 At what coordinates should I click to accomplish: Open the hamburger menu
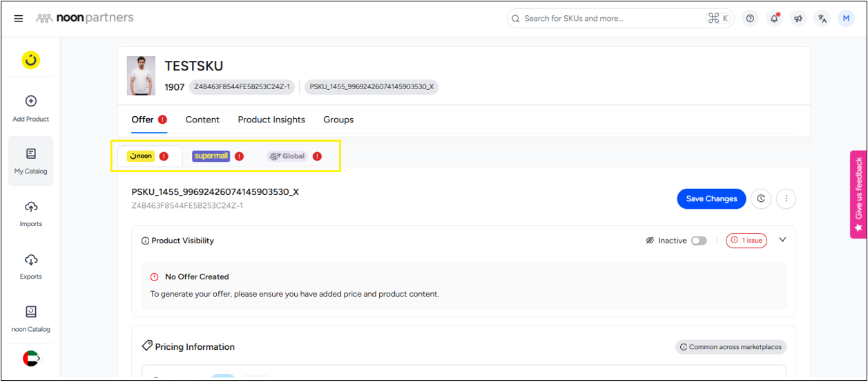point(19,19)
